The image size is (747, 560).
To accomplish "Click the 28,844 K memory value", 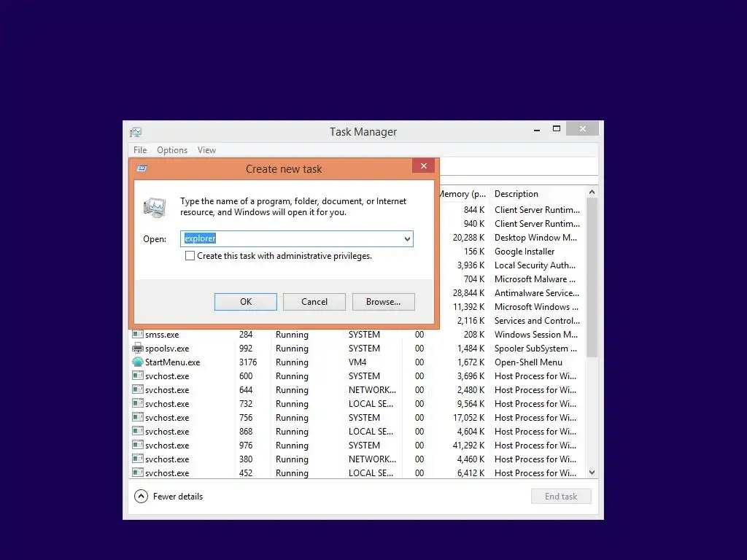I will tap(469, 293).
